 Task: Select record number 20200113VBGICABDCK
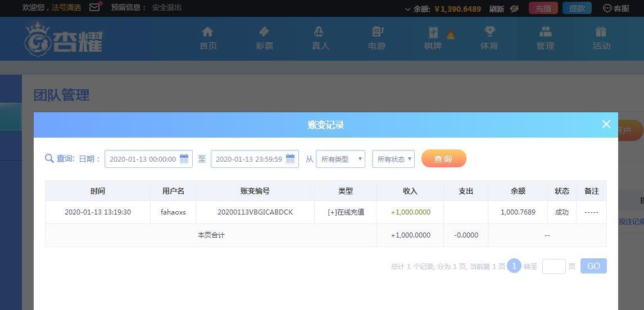255,212
